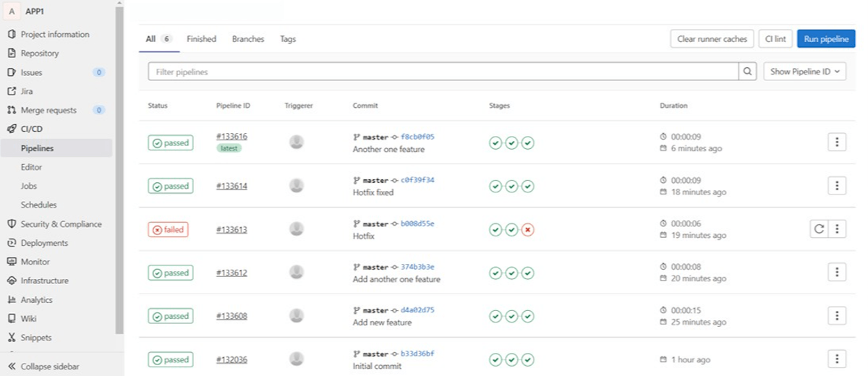Open the three-dot menu for pipeline #132036
The height and width of the screenshot is (376, 868).
coord(836,359)
